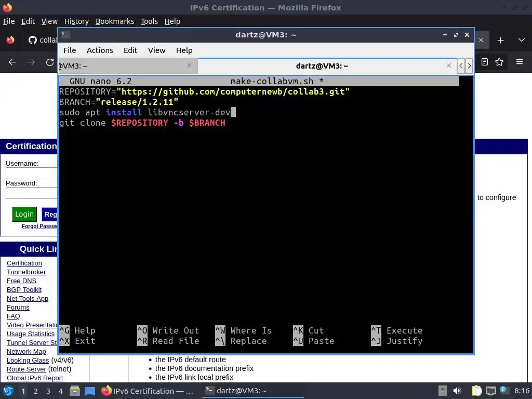Image resolution: width=532 pixels, height=399 pixels.
Task: Open Firefox Help menu
Action: click(172, 21)
